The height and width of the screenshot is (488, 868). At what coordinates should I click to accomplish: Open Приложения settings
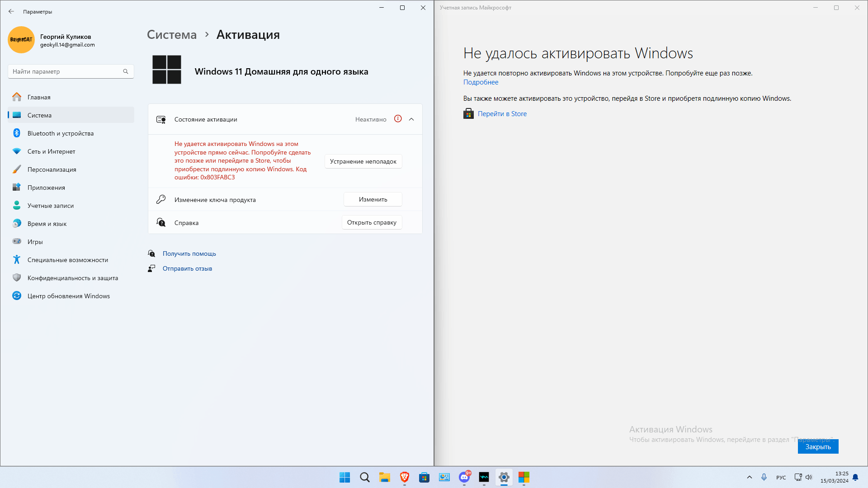tap(71, 187)
